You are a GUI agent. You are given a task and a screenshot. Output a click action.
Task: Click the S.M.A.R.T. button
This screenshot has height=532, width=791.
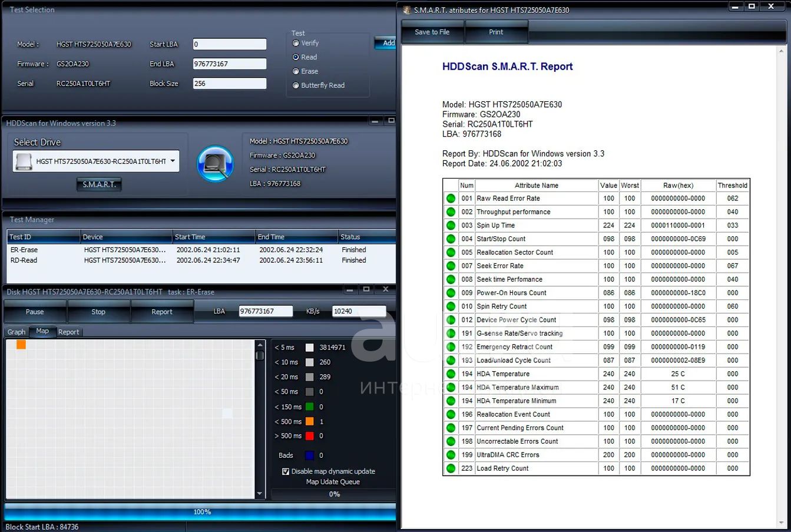coord(99,184)
